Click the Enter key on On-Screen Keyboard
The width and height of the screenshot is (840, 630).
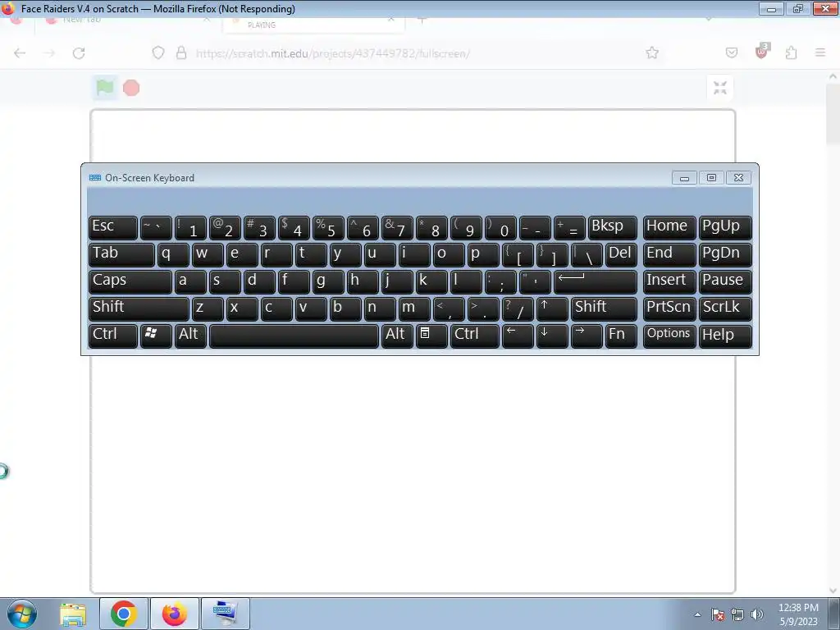[x=596, y=282]
